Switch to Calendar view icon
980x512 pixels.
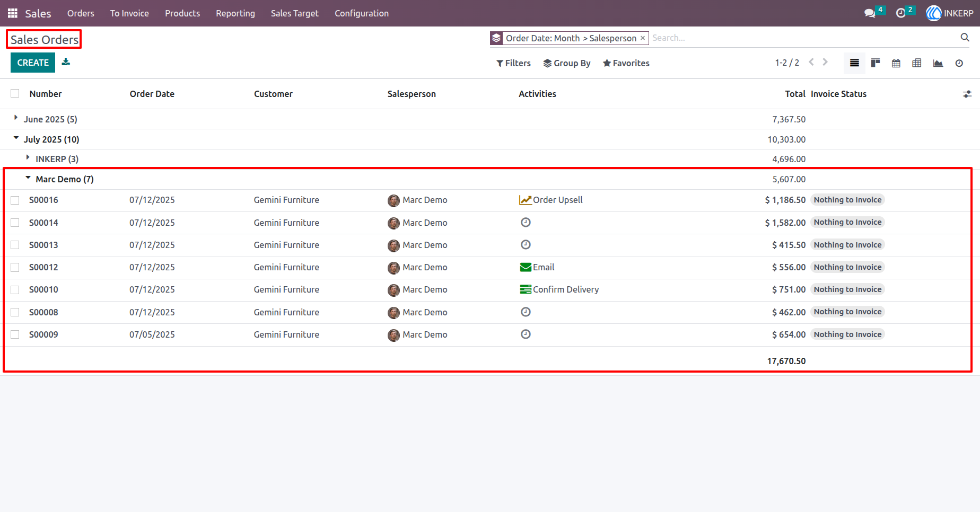tap(896, 63)
